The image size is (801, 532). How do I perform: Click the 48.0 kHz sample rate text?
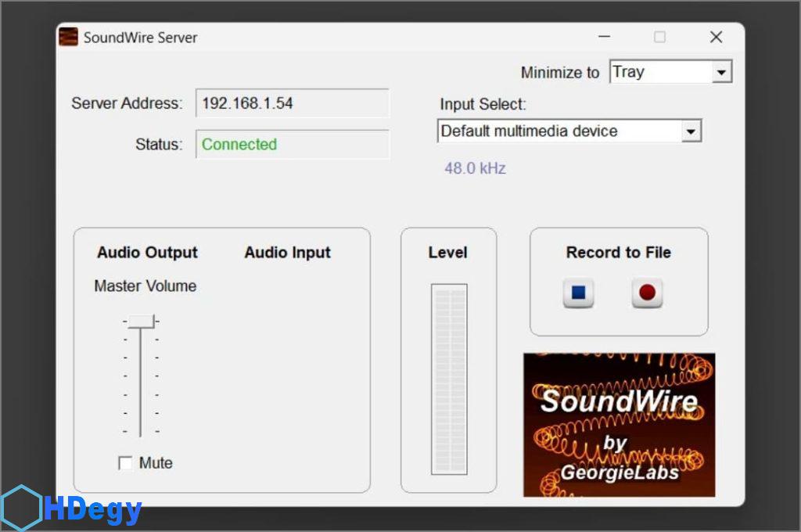(475, 168)
